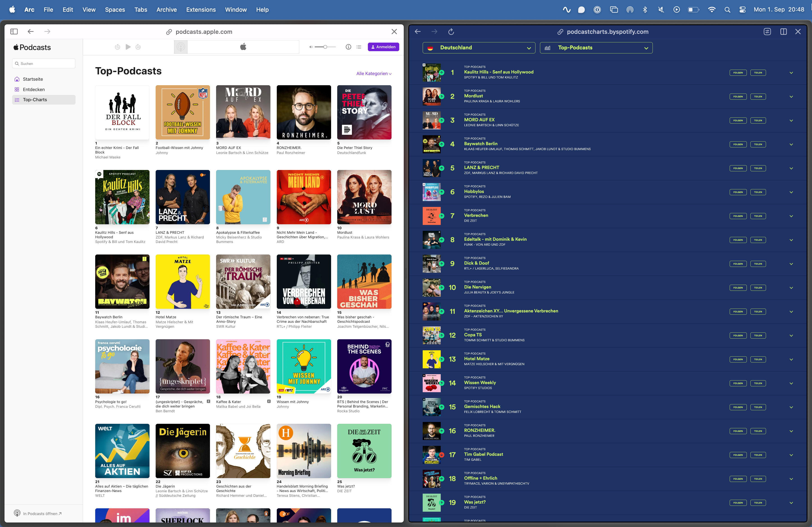Open the Spaces menu
The width and height of the screenshot is (812, 527).
[x=115, y=9]
